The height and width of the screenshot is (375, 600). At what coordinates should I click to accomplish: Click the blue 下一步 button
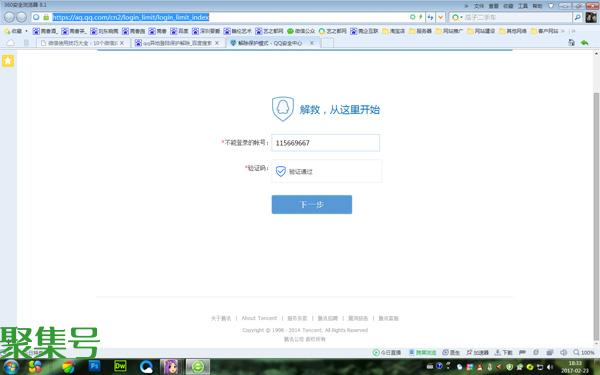coord(312,204)
